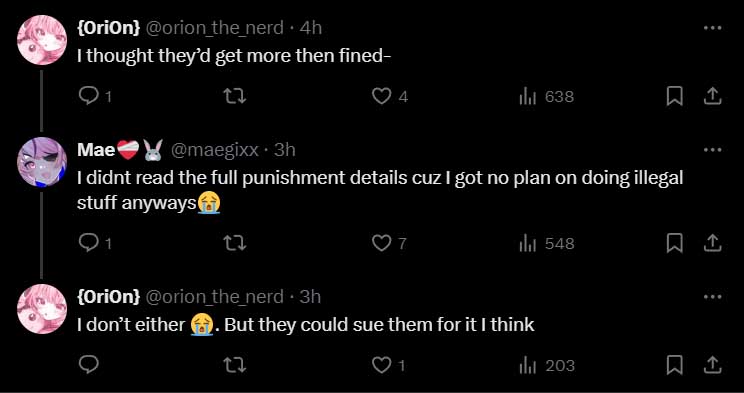Like Mae's tweet with 7 likes

click(389, 243)
